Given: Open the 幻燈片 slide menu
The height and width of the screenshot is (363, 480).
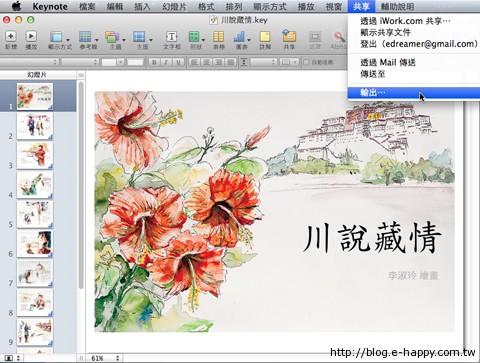Looking at the screenshot, I should [174, 6].
